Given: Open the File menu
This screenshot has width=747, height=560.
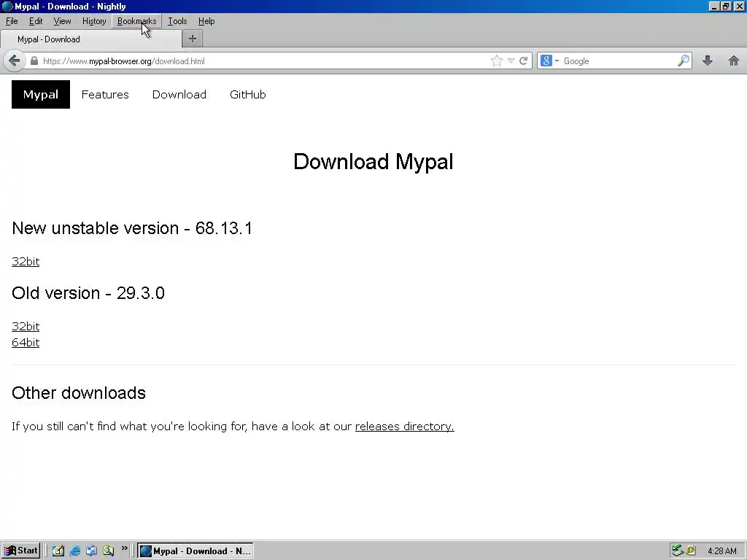Looking at the screenshot, I should pos(12,21).
